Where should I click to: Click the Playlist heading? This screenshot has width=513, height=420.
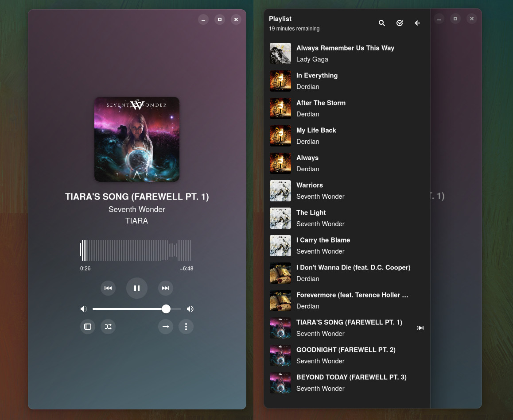click(x=280, y=19)
